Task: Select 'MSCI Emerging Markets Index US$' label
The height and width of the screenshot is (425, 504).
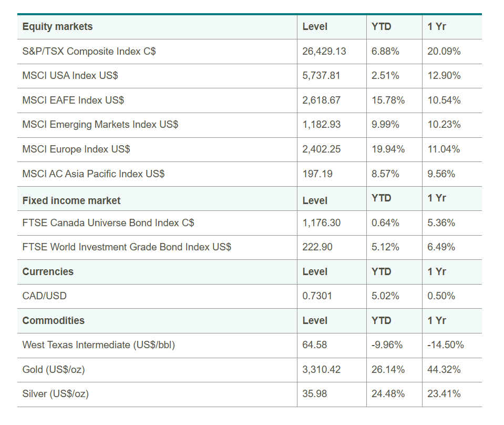Action: (x=100, y=125)
